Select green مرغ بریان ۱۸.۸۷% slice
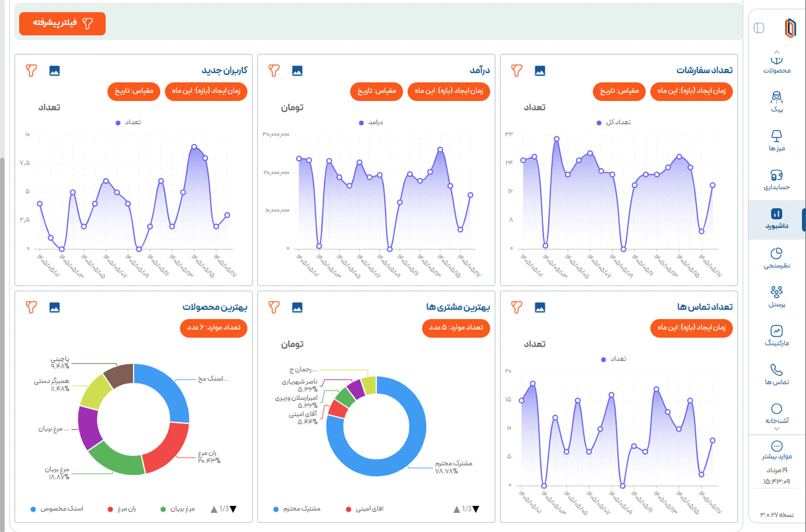 pos(116,460)
